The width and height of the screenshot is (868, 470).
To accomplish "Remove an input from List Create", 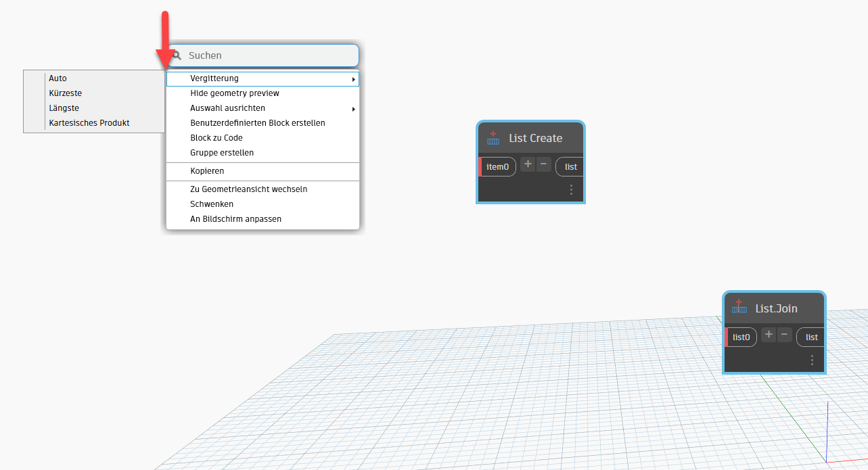I will tap(544, 164).
